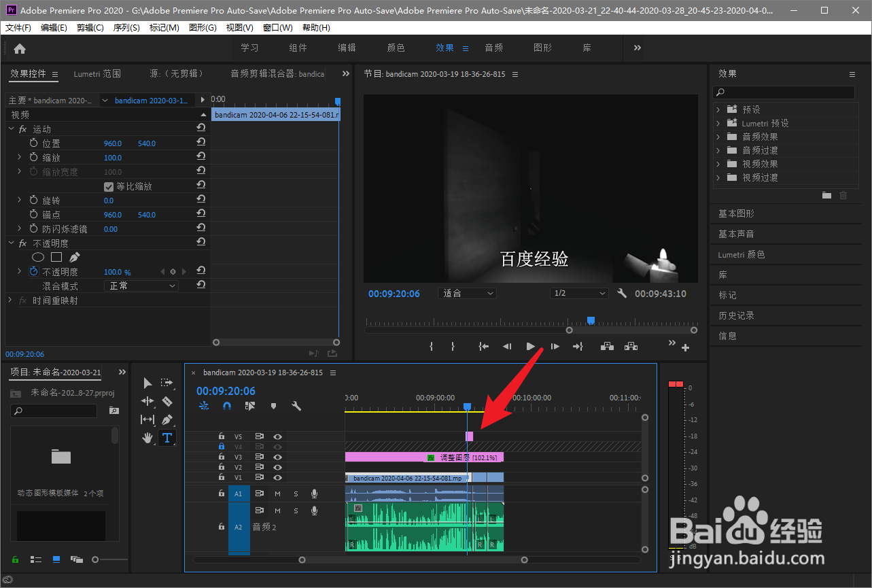Switch project panel to list view
The width and height of the screenshot is (872, 588).
point(36,559)
